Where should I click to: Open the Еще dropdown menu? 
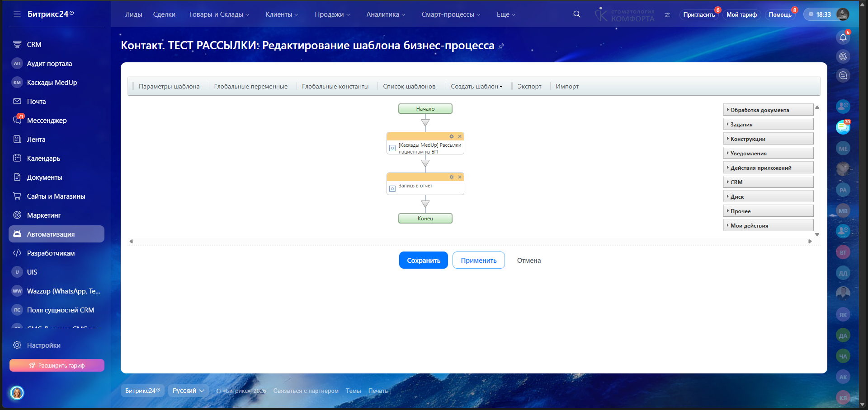pyautogui.click(x=506, y=14)
